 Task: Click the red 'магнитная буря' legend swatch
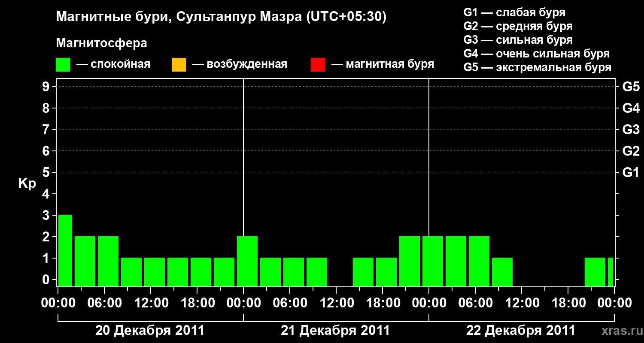[x=318, y=65]
